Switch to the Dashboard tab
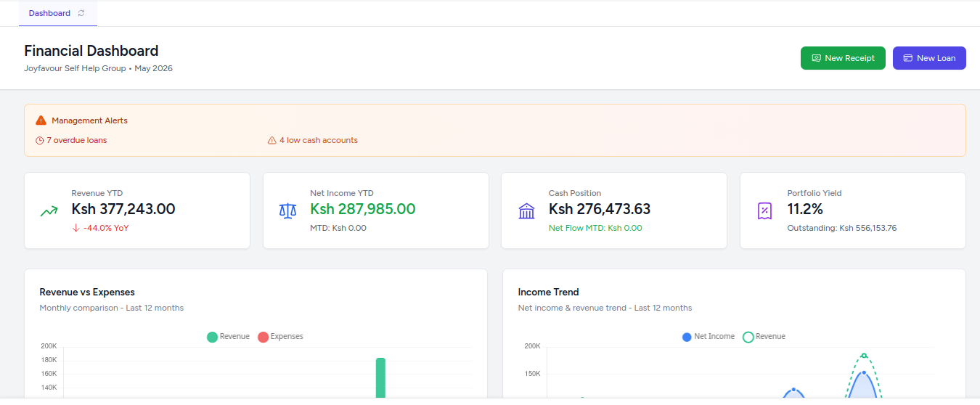 57,13
